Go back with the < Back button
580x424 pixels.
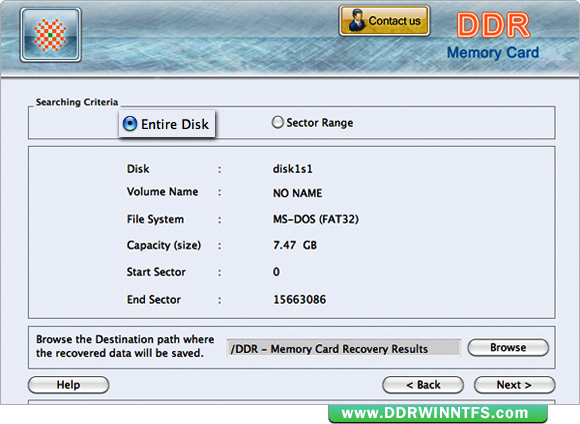423,385
